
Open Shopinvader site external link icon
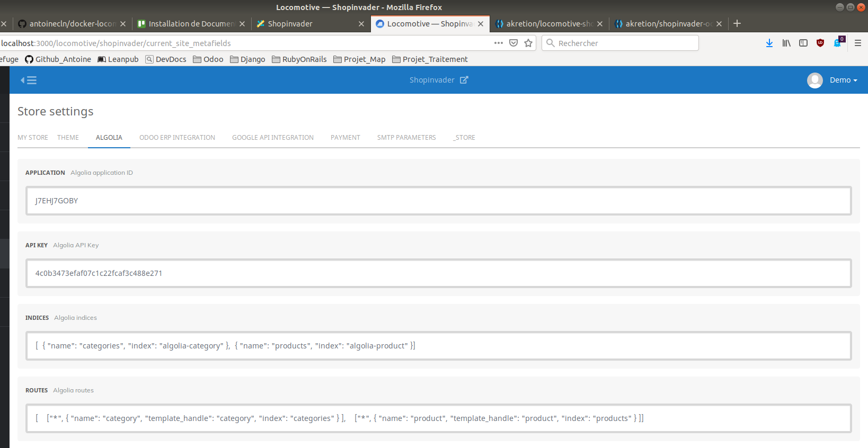(464, 80)
